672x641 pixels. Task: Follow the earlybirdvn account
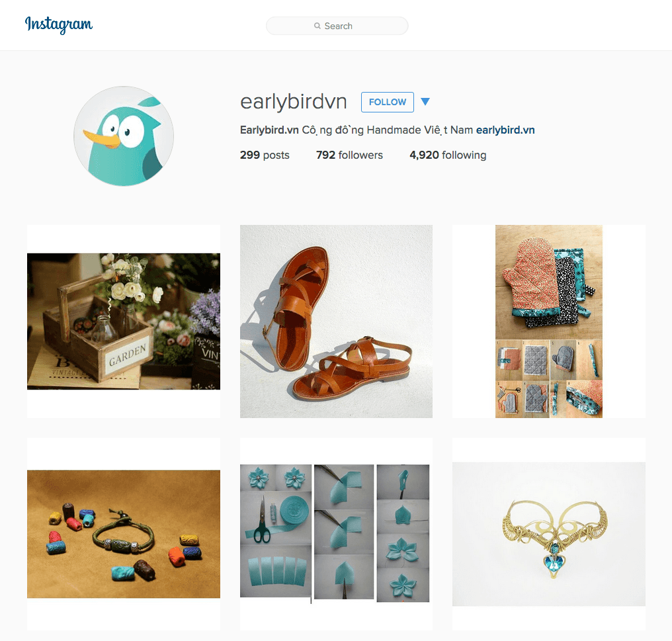coord(388,102)
